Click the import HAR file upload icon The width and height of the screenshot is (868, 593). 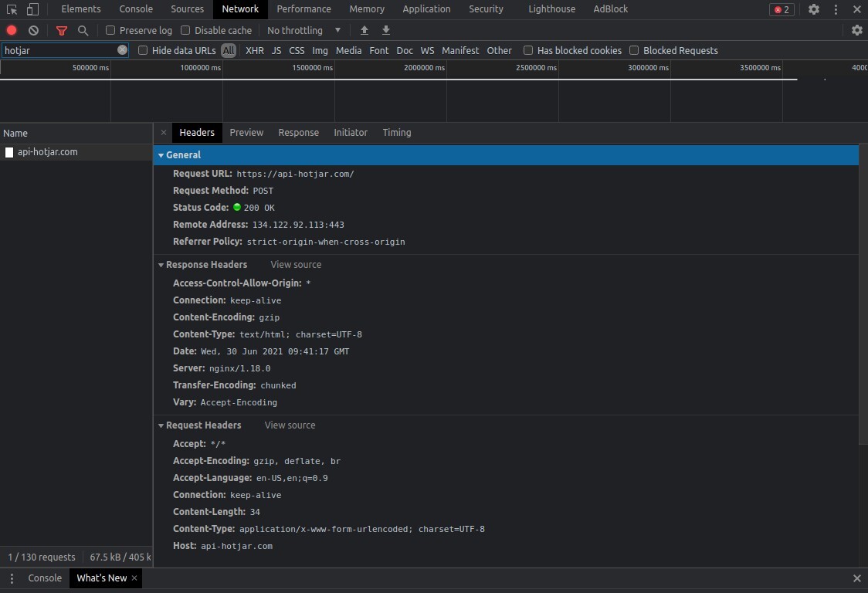click(364, 30)
